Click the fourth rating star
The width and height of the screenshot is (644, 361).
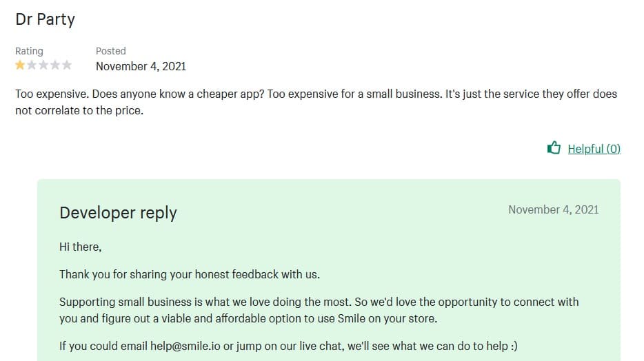55,65
